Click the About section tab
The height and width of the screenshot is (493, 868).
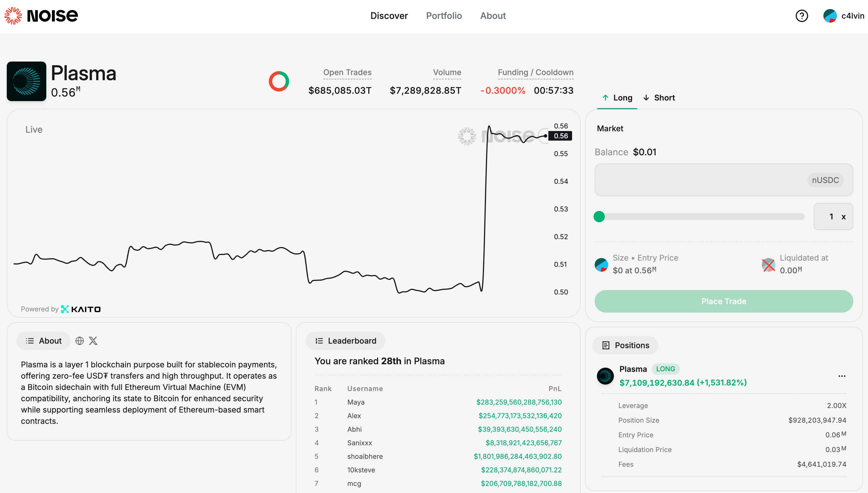[x=43, y=341]
